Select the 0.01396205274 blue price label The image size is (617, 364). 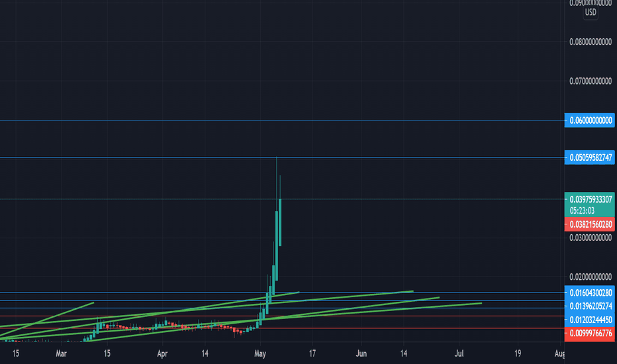pyautogui.click(x=589, y=306)
